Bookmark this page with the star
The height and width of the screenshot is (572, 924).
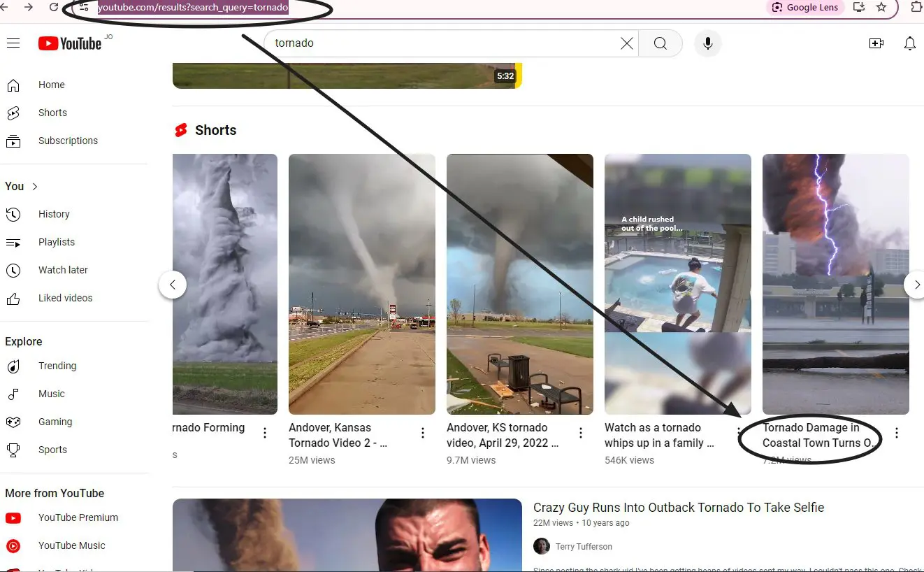[x=881, y=7]
